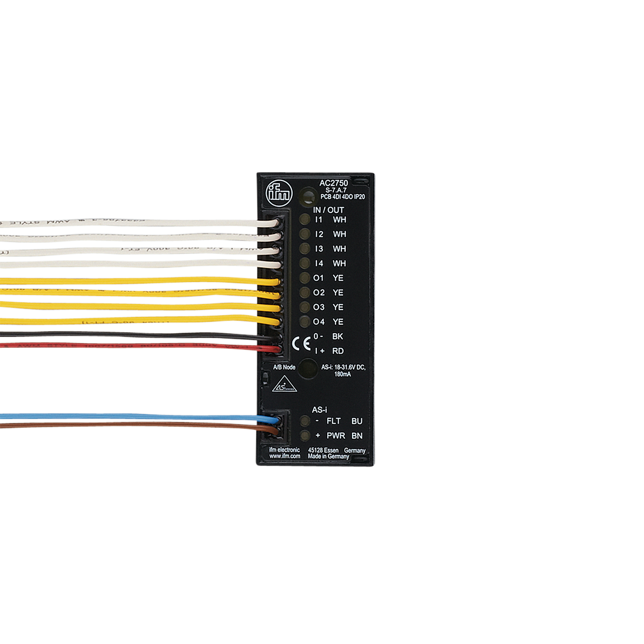Click the LED indicator beside O2

[305, 292]
